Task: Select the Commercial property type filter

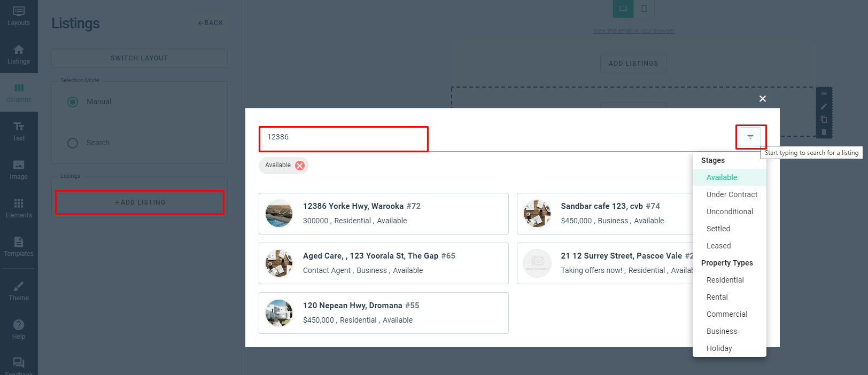Action: tap(730, 314)
